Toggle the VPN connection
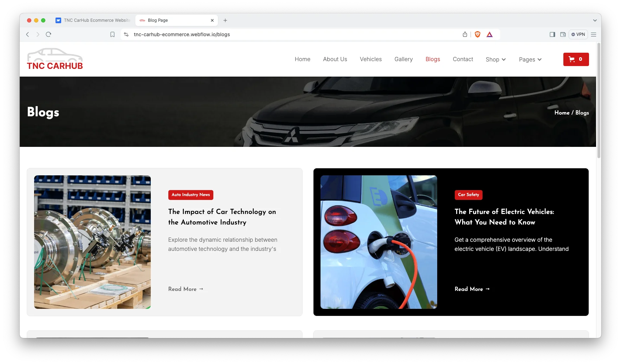The image size is (621, 364). [578, 34]
